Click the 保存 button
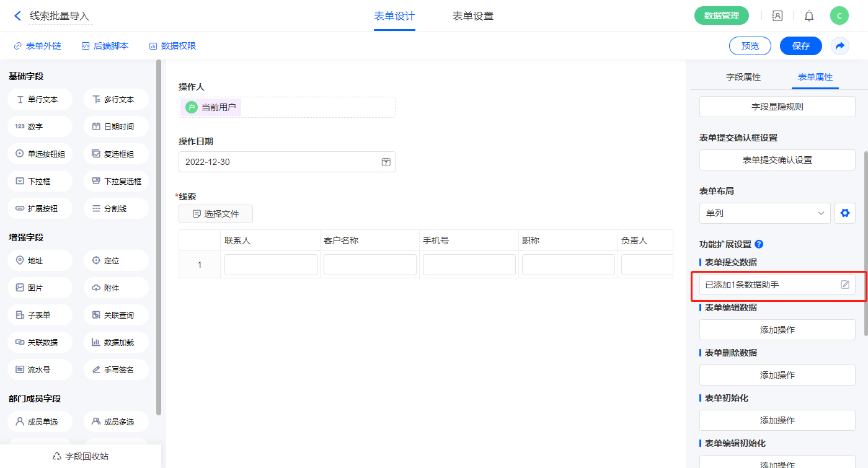868x468 pixels. point(800,46)
